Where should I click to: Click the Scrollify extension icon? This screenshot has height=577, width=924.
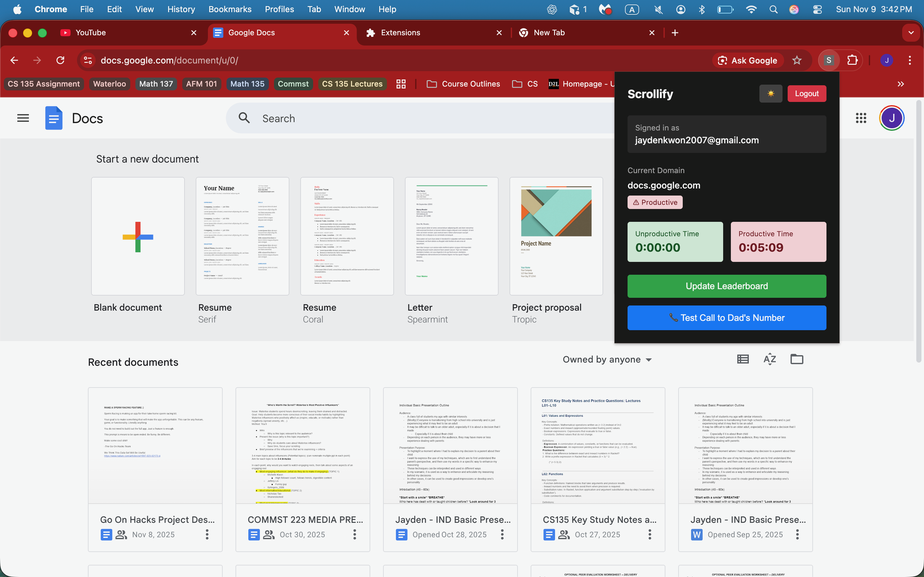828,60
